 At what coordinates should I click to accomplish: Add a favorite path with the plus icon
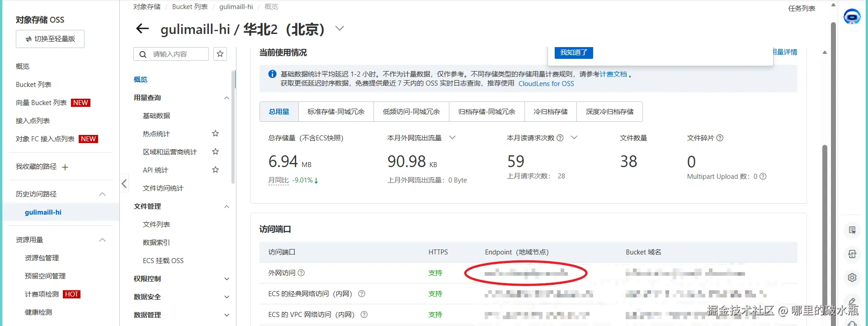65,167
